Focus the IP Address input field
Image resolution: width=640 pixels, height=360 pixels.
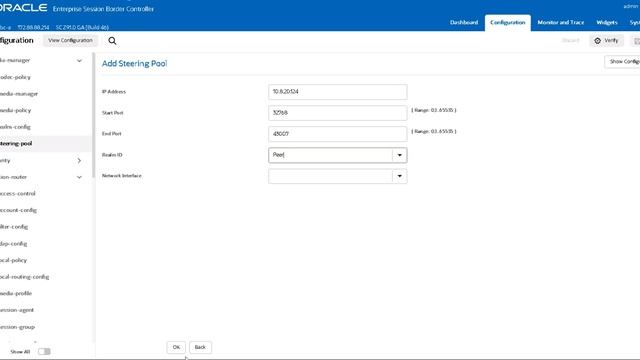[x=338, y=92]
